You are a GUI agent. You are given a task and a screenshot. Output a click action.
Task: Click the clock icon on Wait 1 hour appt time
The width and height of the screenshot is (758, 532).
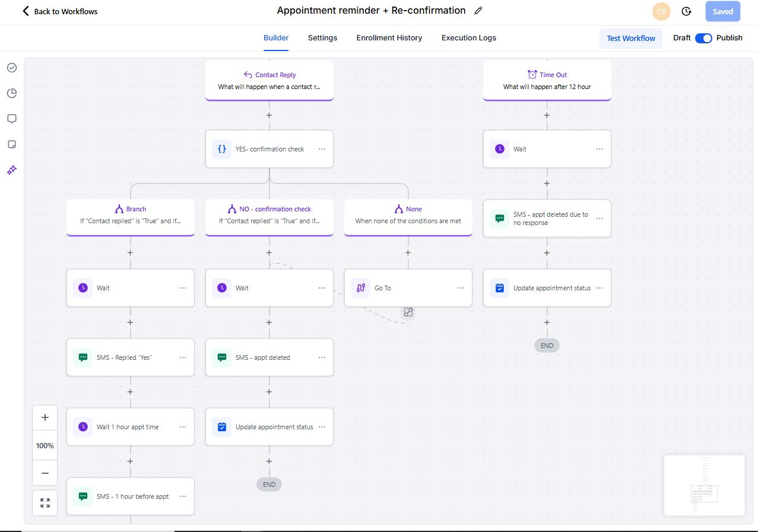(x=83, y=427)
